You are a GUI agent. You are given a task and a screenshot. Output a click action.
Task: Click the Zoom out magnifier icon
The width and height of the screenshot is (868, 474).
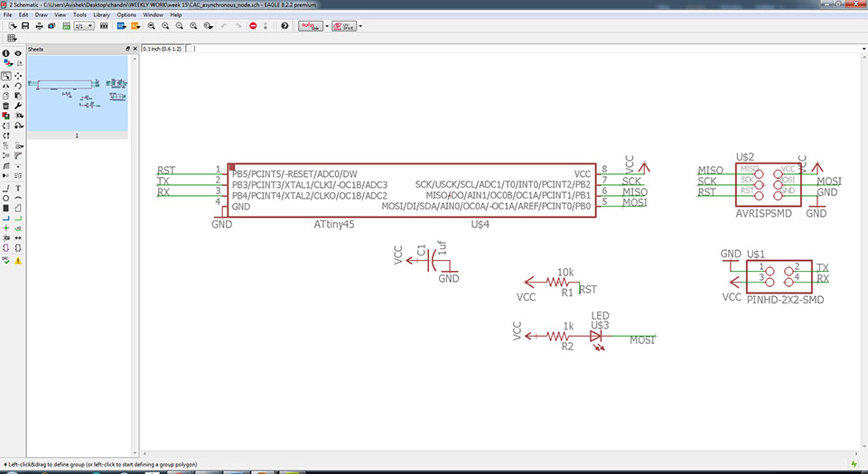click(x=180, y=26)
